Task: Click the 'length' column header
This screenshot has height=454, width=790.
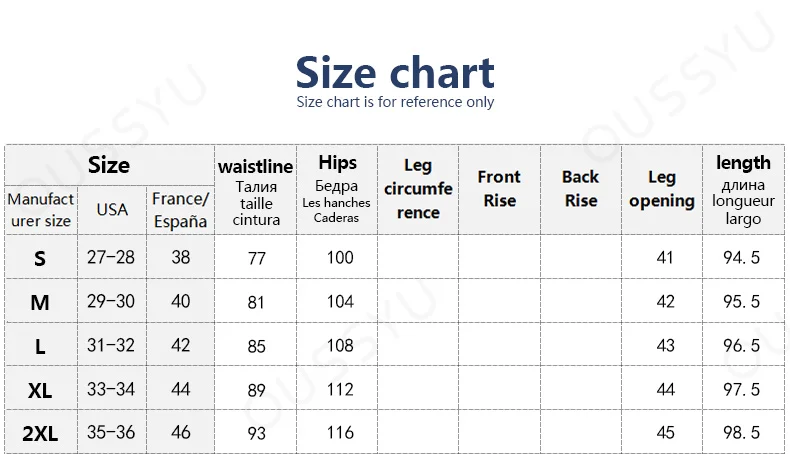Action: 743,189
